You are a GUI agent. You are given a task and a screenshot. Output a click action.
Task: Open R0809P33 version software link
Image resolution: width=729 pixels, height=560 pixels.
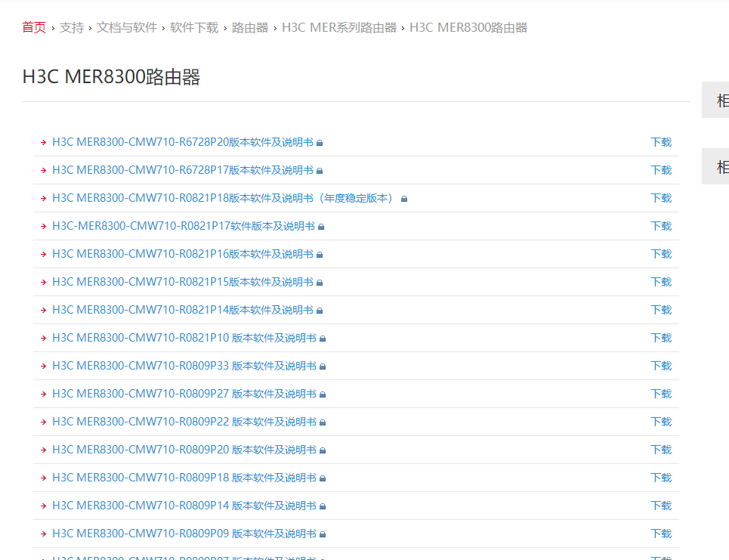184,366
